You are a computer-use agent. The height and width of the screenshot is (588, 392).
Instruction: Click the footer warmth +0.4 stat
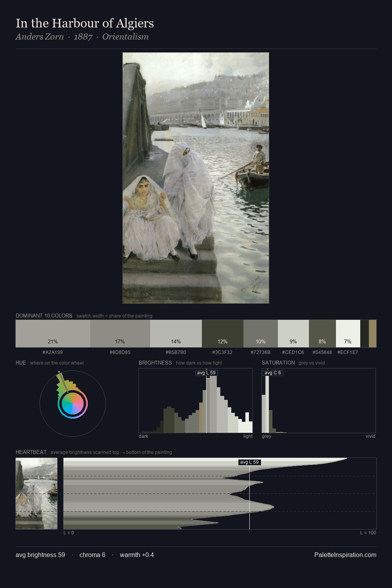137,555
